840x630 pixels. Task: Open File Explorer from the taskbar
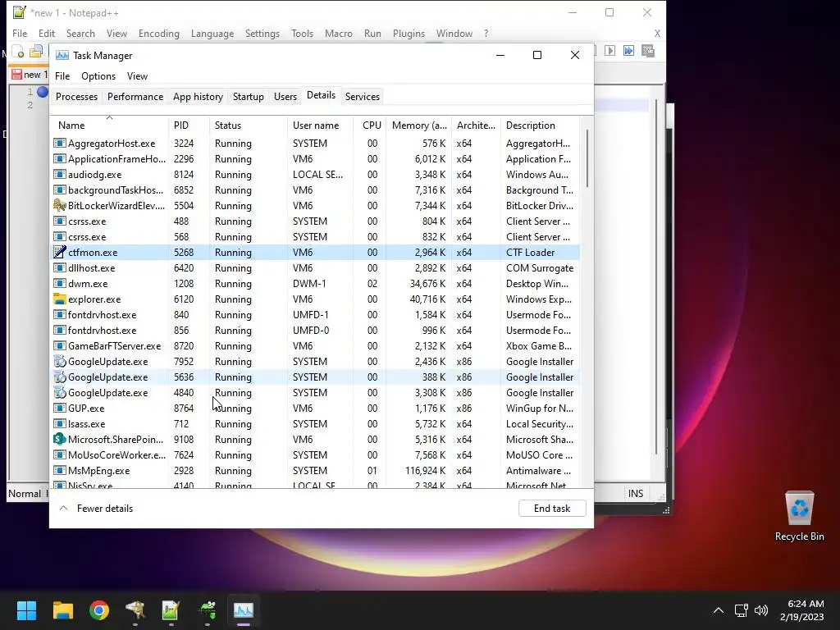62,609
